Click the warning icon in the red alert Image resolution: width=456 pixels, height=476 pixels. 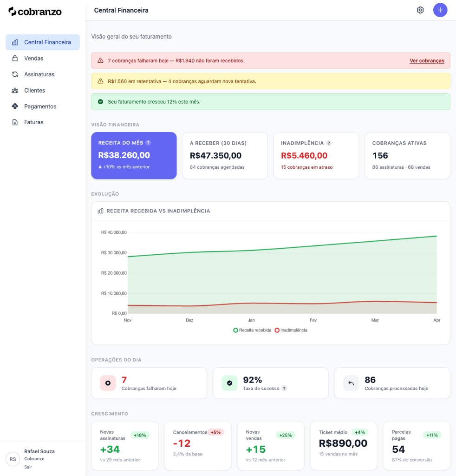[x=100, y=60]
